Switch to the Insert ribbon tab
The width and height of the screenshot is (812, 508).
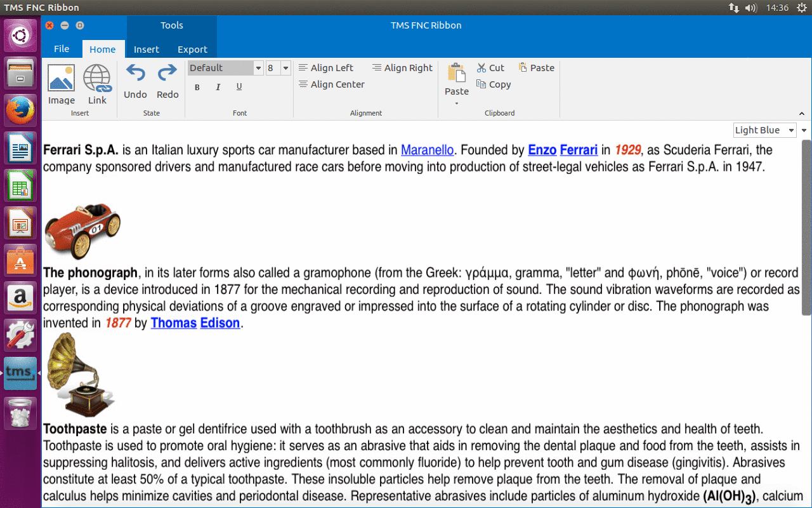147,49
